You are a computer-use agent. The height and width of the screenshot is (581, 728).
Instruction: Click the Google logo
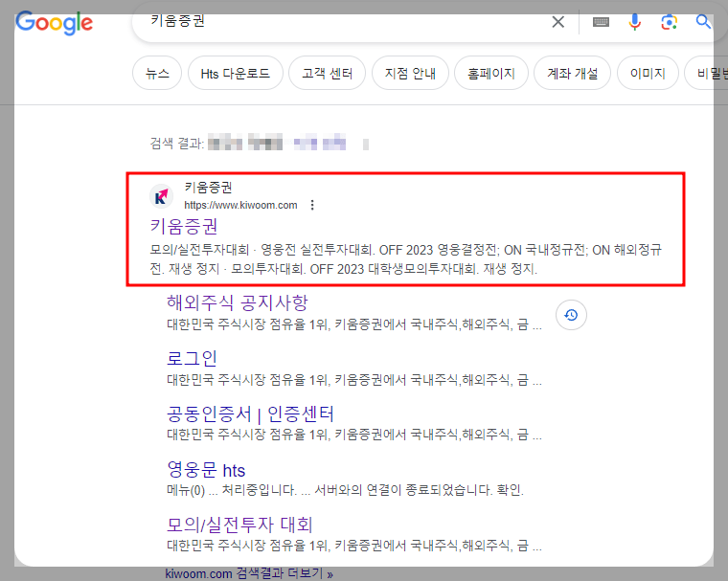click(x=54, y=23)
